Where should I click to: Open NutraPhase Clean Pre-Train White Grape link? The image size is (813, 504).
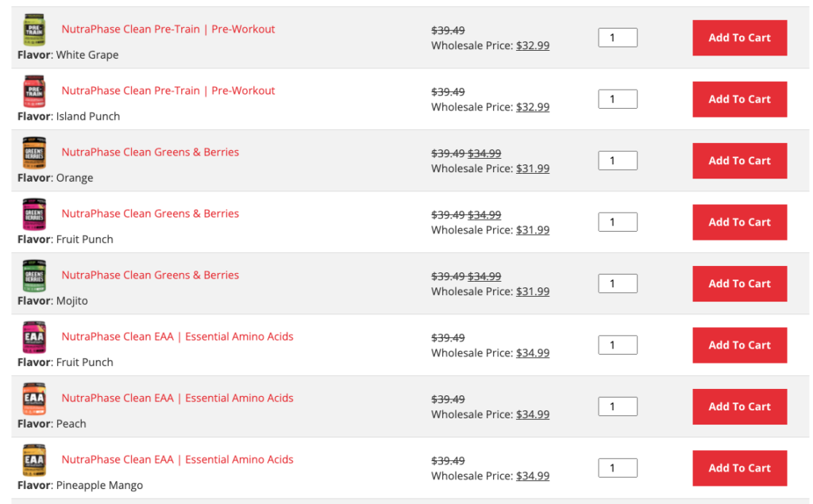click(x=168, y=29)
